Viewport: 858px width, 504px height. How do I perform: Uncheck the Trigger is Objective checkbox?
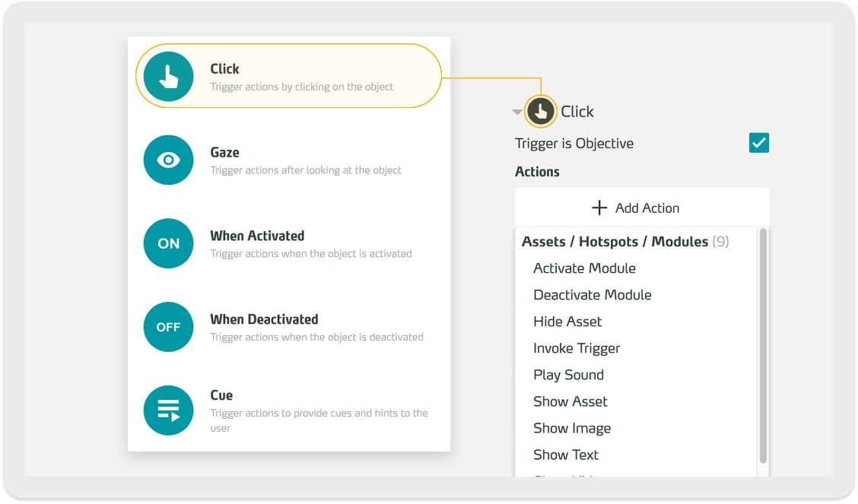[x=759, y=143]
